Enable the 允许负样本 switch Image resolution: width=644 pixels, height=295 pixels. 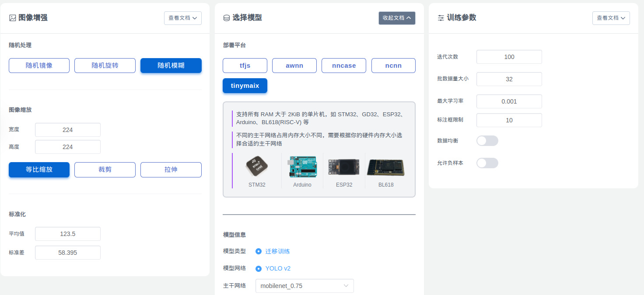(x=487, y=163)
